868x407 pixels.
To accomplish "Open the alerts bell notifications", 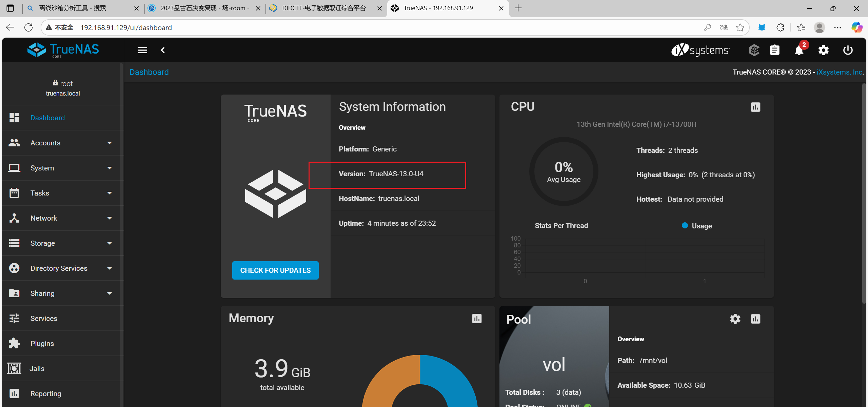I will (x=799, y=50).
